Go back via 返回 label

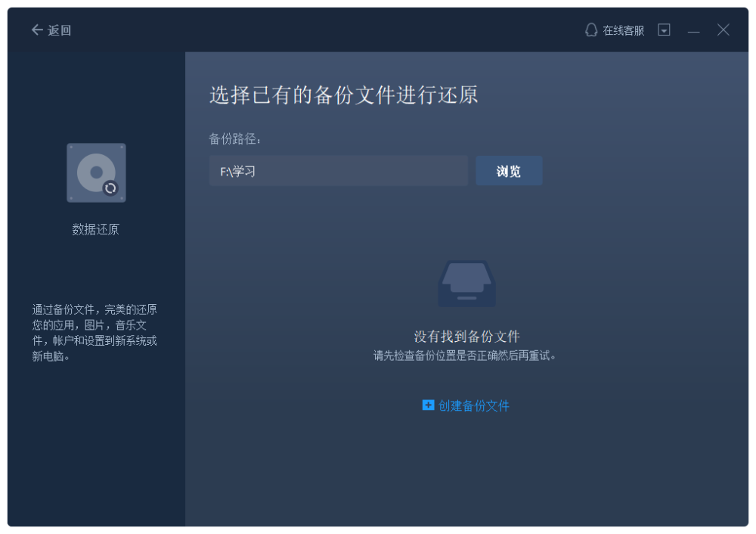point(59,30)
